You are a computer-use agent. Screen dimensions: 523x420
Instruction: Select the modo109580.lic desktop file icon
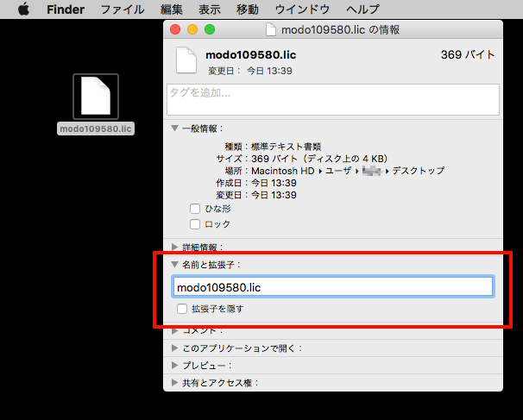click(96, 97)
